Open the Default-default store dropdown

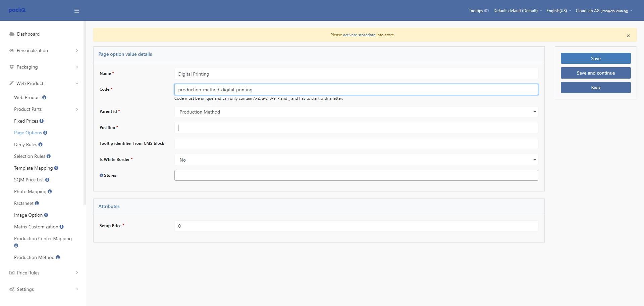(x=518, y=11)
